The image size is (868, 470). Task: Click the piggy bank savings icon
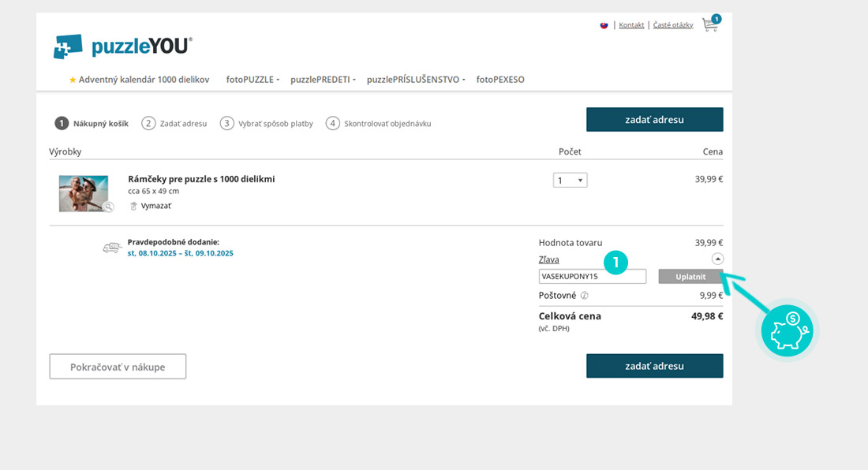(787, 330)
